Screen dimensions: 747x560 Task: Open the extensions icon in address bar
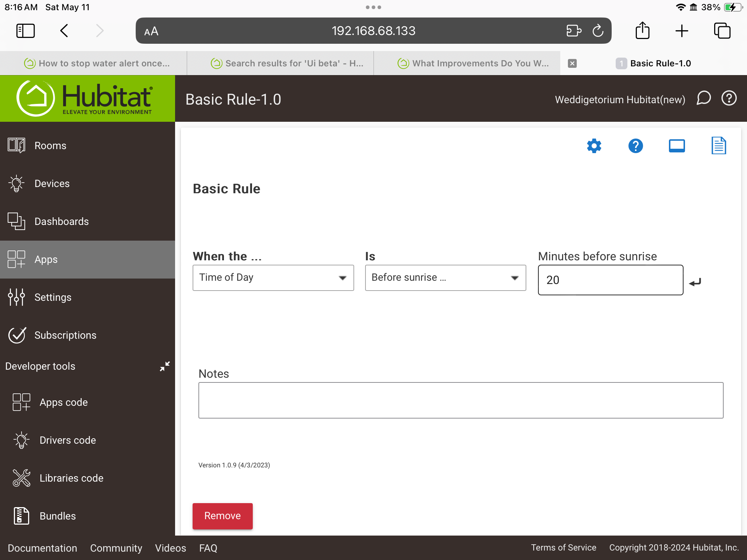pyautogui.click(x=574, y=31)
